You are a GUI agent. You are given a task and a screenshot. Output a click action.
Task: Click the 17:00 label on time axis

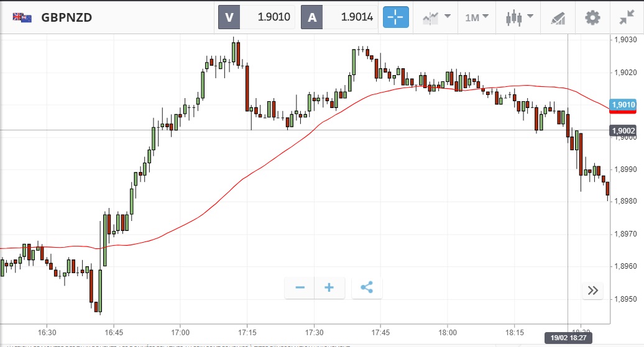pos(180,332)
